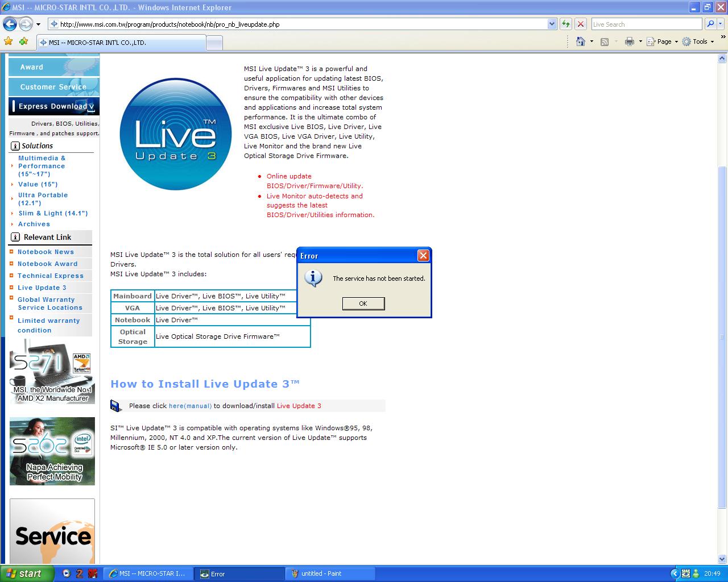728x582 pixels.
Task: Click the Service banner image
Action: pos(52,531)
